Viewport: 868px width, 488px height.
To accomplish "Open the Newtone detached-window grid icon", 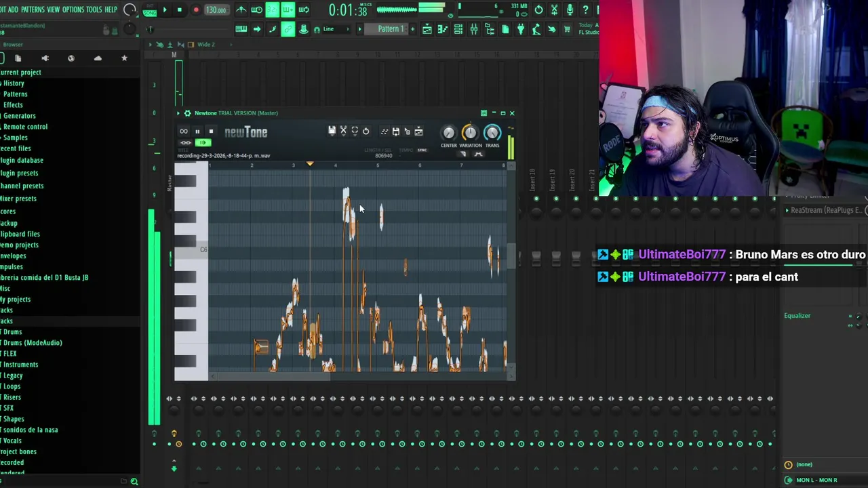I will pyautogui.click(x=484, y=113).
